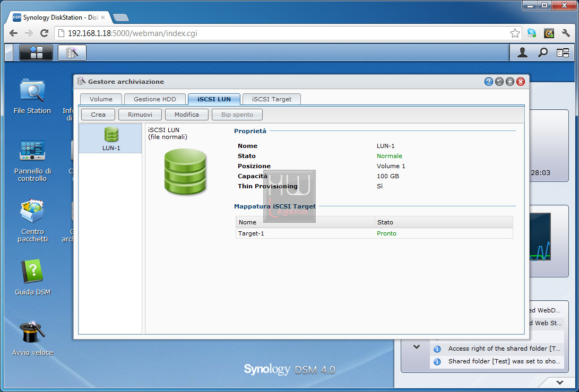The height and width of the screenshot is (392, 579).
Task: Select the LUN-1 item in the left list
Action: (x=111, y=138)
